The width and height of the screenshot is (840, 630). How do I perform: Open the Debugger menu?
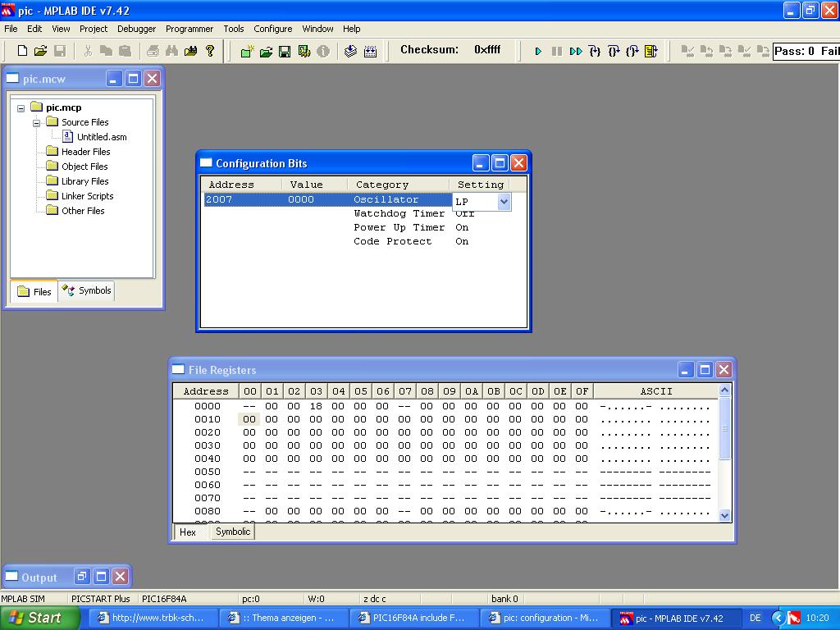(x=137, y=29)
